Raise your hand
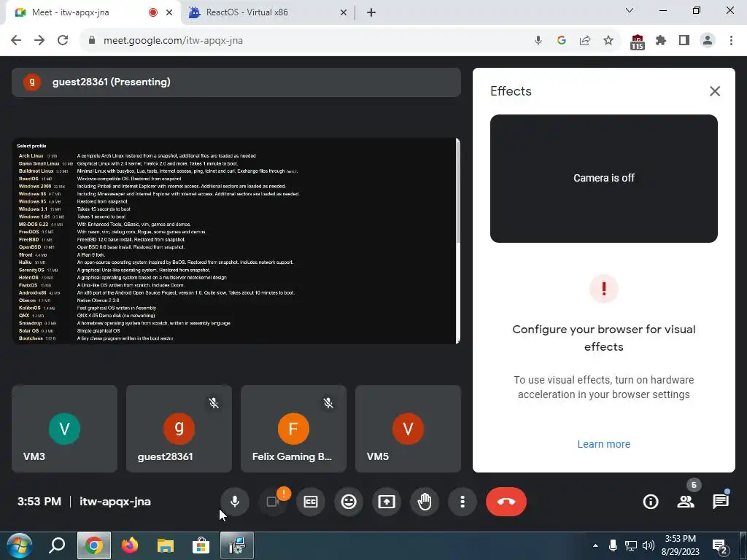Viewport: 747px width, 560px height. pos(425,502)
